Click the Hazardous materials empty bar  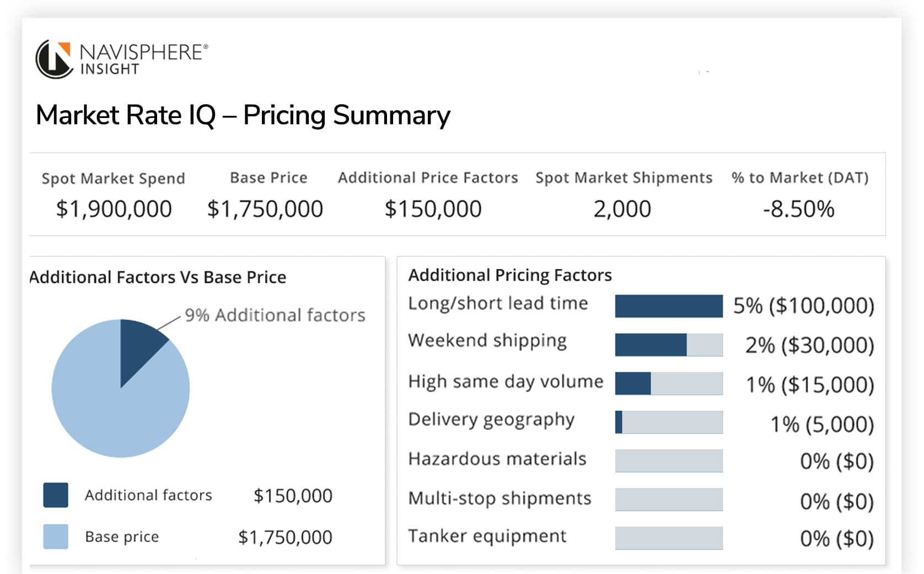point(668,461)
